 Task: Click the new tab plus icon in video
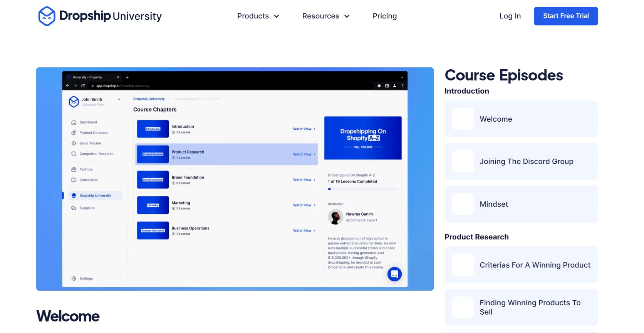(127, 77)
